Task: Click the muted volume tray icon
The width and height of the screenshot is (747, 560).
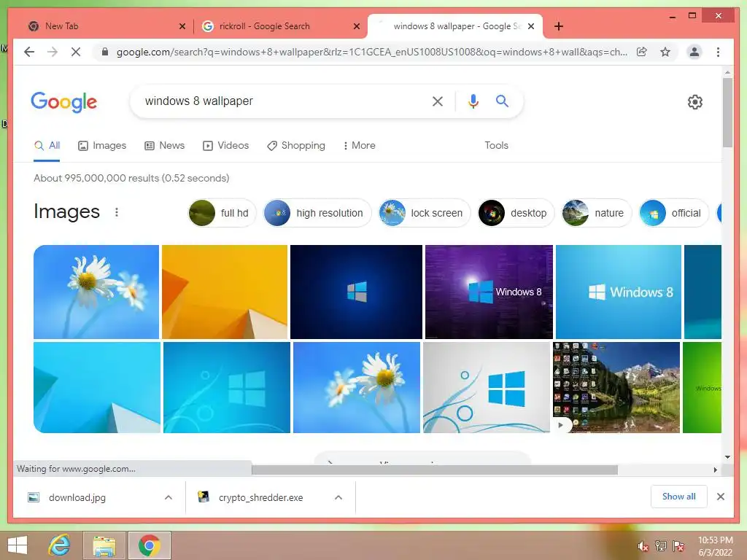Action: click(643, 546)
